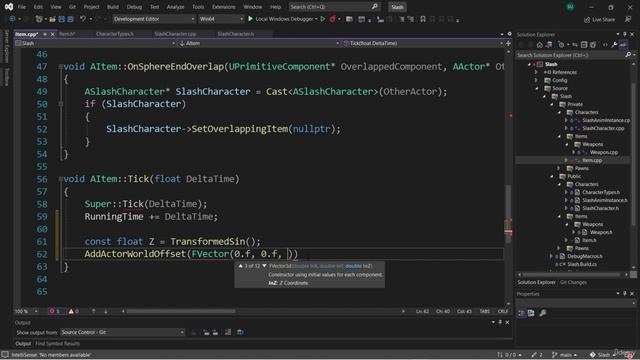Click the Hot Reload flame icon
This screenshot has height=360, width=640.
tap(333, 19)
